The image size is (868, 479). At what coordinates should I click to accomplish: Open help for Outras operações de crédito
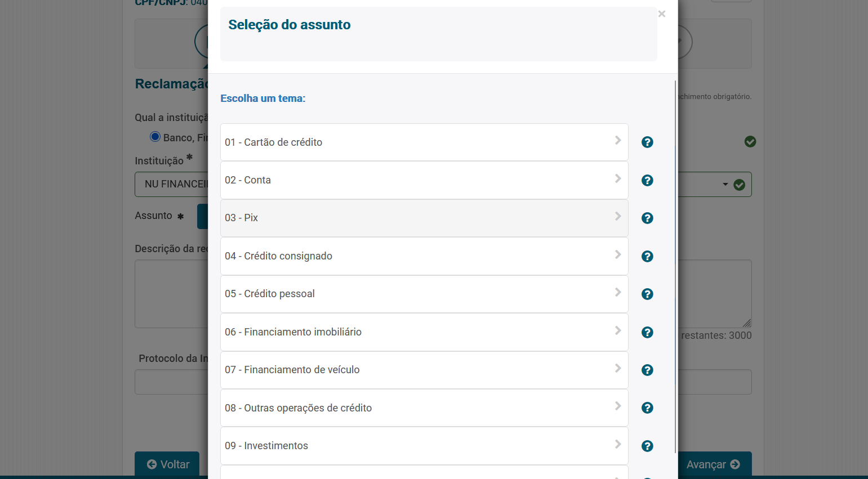point(647,408)
